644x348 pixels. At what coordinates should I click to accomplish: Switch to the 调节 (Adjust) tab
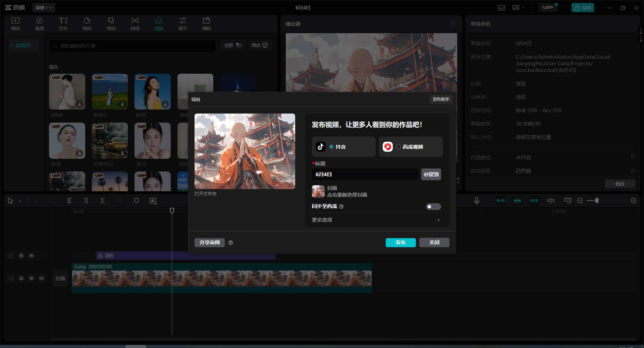pos(182,23)
